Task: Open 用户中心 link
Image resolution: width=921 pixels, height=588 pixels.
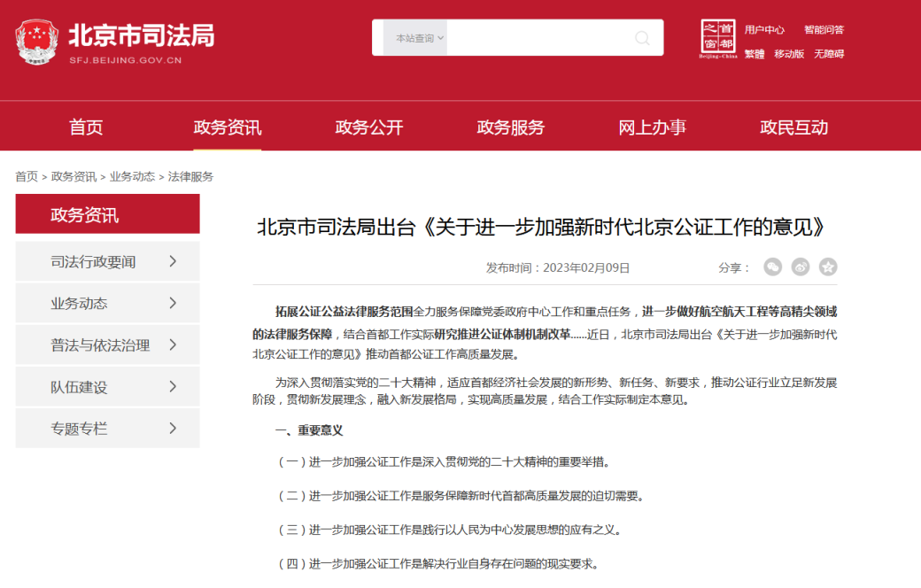Action: 764,30
